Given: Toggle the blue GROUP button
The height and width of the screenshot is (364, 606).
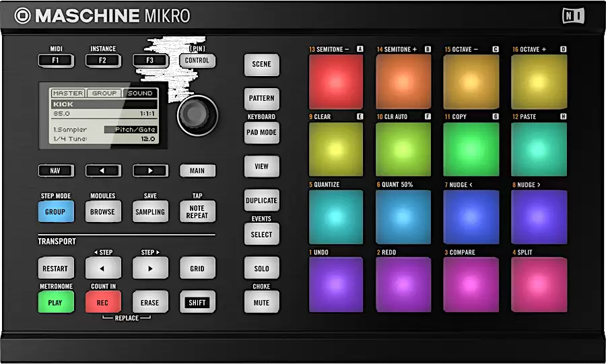Looking at the screenshot, I should click(x=56, y=211).
